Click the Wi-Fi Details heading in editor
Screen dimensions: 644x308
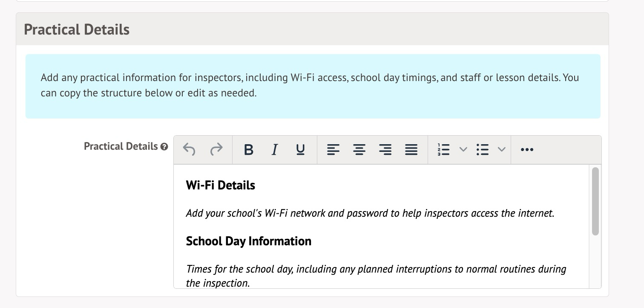pos(221,186)
